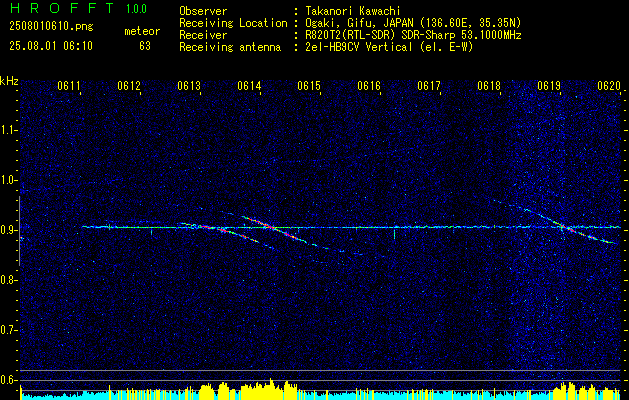
Task: Select receiver line R820T2(RTL-SDR) SDR-Sharp 53.1000MHz
Action: point(413,35)
